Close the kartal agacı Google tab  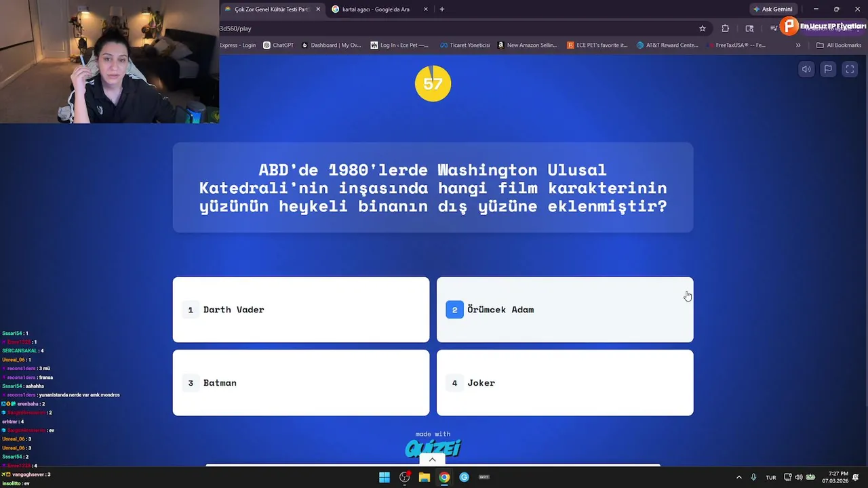(x=426, y=9)
